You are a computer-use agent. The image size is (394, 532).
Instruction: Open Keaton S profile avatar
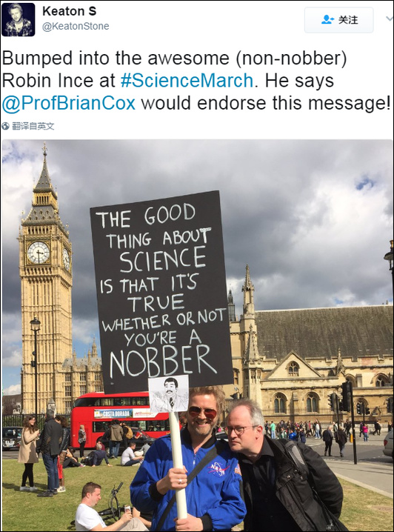(x=19, y=19)
